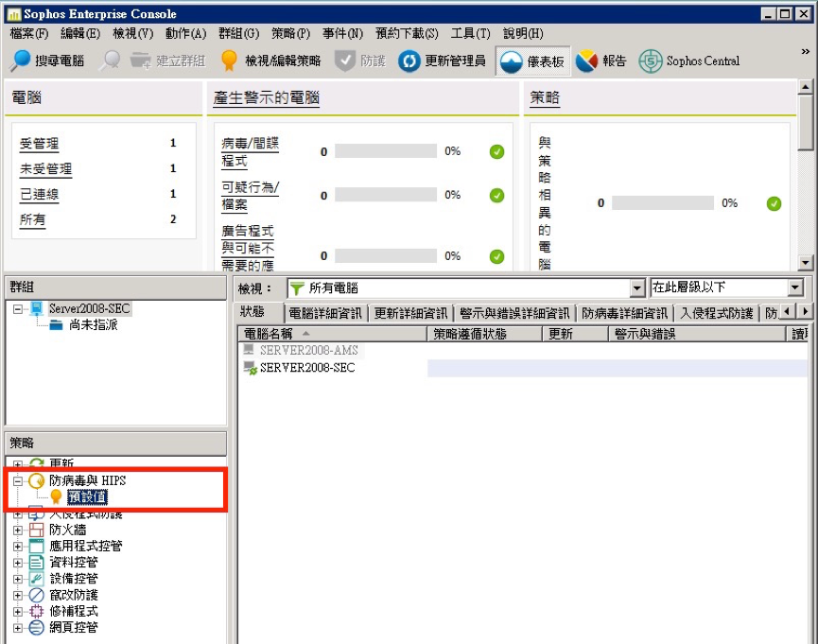Click the 網頁控管 policy icon
Screen dimensions: 818x644
pos(36,627)
